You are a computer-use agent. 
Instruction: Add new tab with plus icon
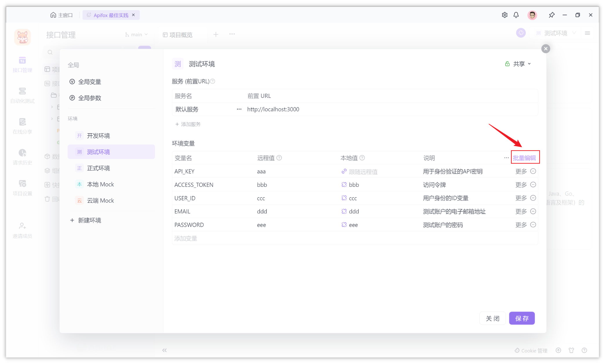(x=216, y=34)
